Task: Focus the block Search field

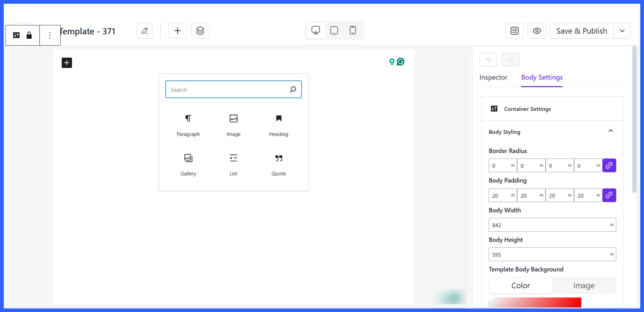Action: [233, 89]
